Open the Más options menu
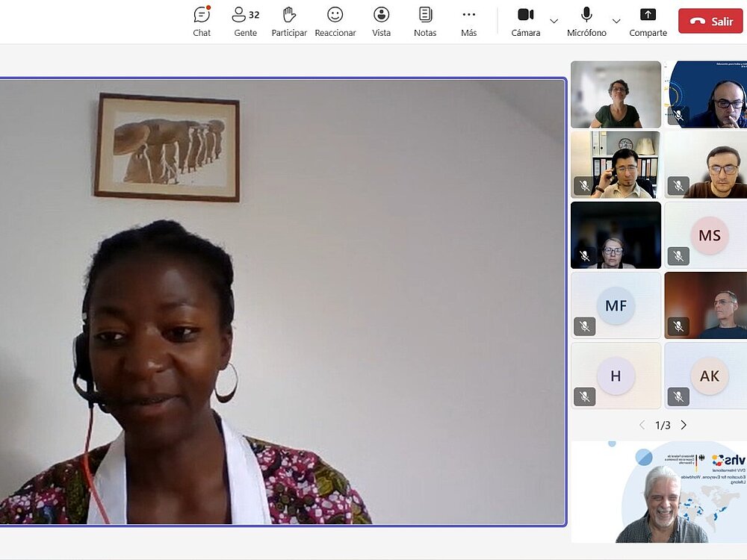The image size is (747, 560). (469, 21)
